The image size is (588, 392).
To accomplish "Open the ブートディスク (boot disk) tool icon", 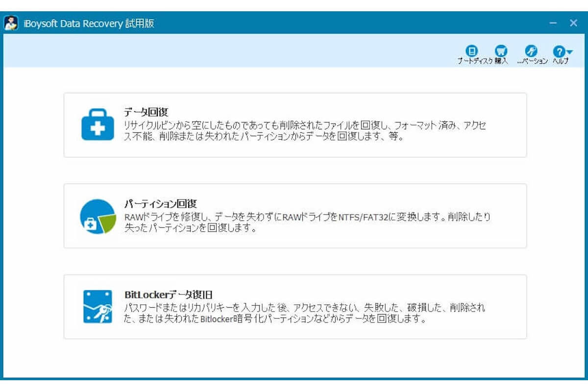I will [x=471, y=51].
